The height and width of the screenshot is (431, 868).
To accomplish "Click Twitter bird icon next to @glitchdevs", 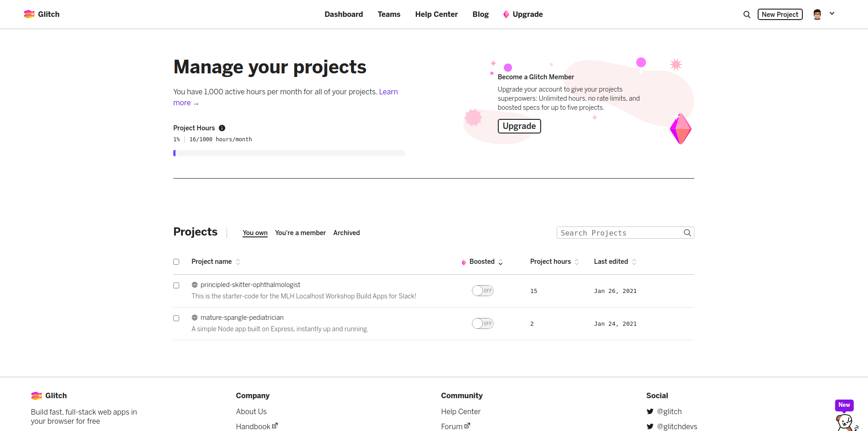I will click(x=650, y=426).
